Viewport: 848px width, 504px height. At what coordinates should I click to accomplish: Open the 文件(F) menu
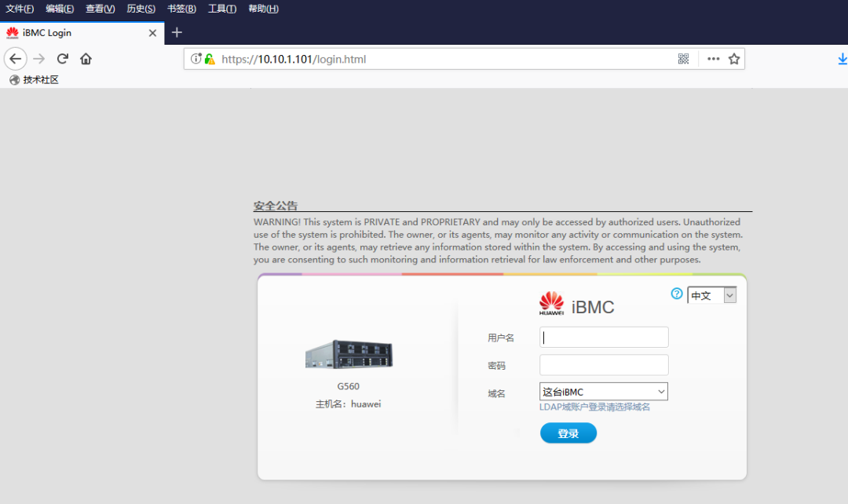pos(20,9)
